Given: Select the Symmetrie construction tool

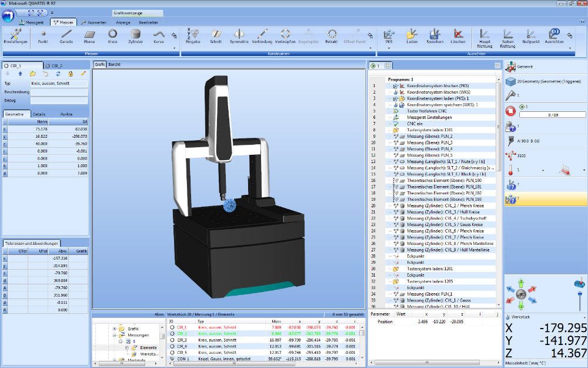Looking at the screenshot, I should [239, 35].
